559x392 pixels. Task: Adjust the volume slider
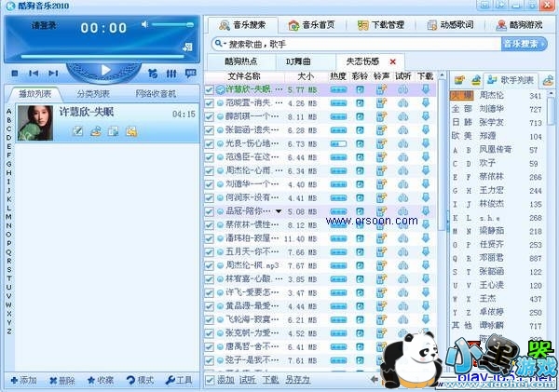(x=172, y=24)
